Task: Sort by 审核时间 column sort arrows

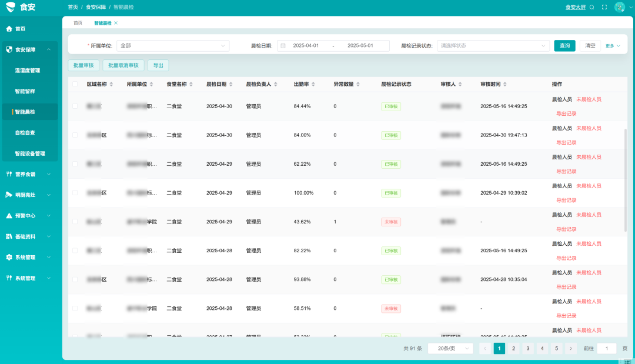Action: (505, 84)
